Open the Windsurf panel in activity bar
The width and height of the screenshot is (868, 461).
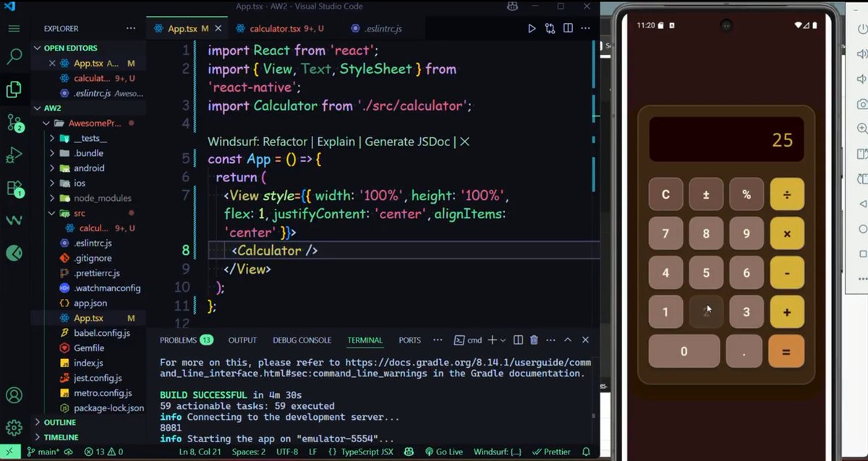pyautogui.click(x=14, y=220)
